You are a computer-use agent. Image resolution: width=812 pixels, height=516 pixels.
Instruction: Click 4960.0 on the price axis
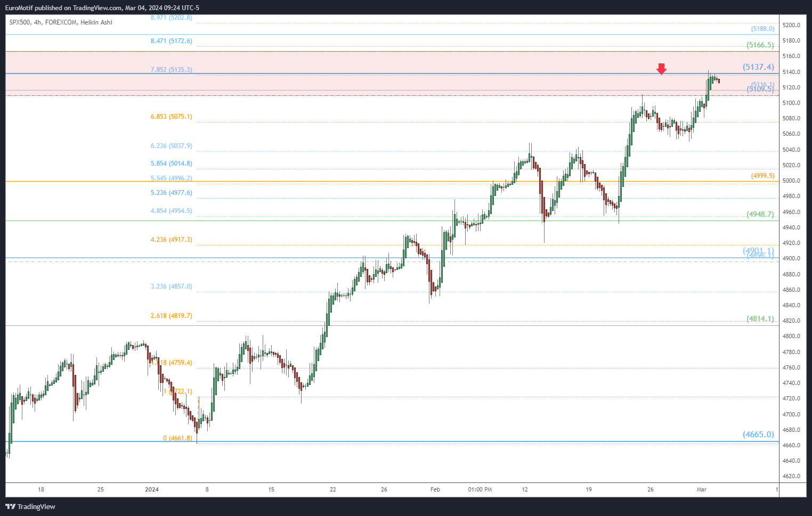[791, 212]
